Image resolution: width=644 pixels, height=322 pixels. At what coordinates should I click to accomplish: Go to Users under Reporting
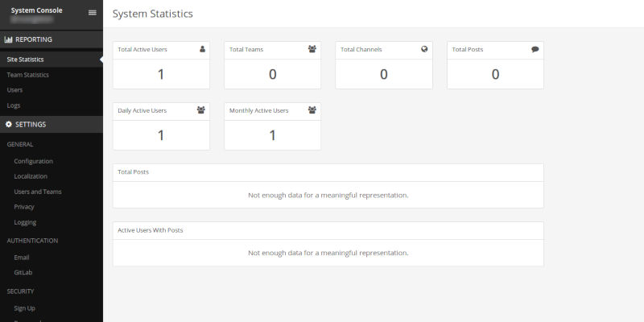tap(14, 90)
